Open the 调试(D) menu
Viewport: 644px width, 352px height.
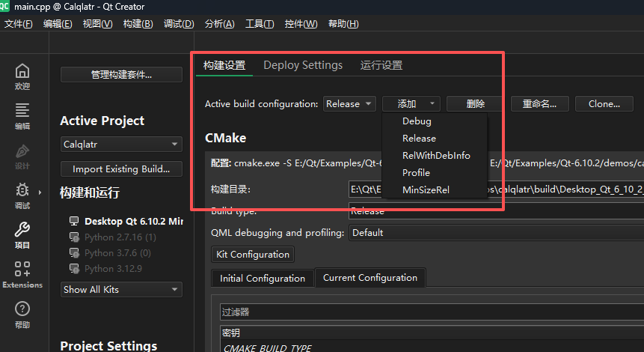tap(179, 24)
